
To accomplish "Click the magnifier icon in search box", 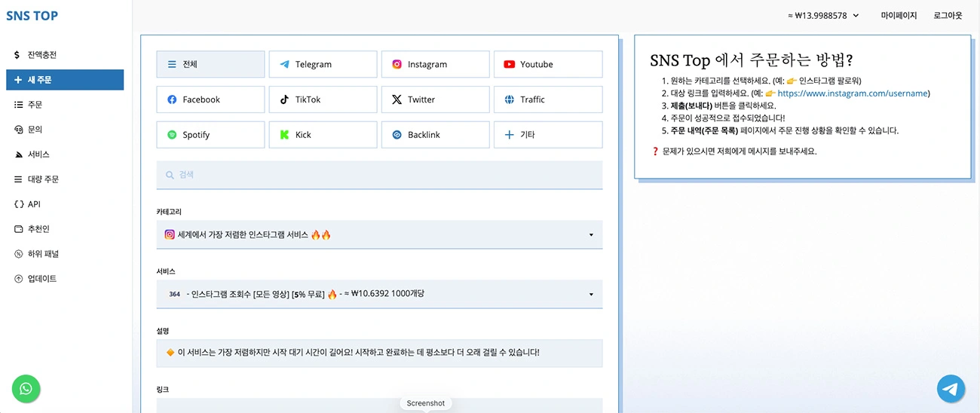I will 170,175.
